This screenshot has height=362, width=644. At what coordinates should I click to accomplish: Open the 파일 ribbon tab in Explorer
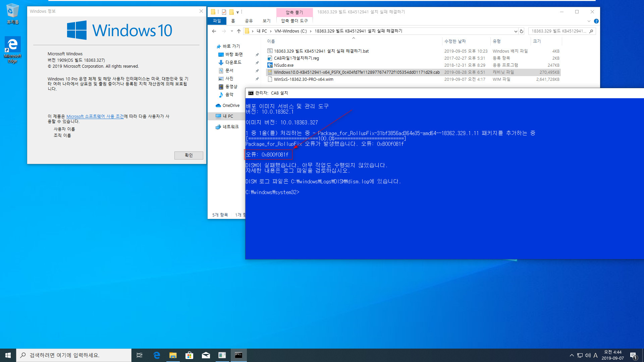tap(217, 21)
